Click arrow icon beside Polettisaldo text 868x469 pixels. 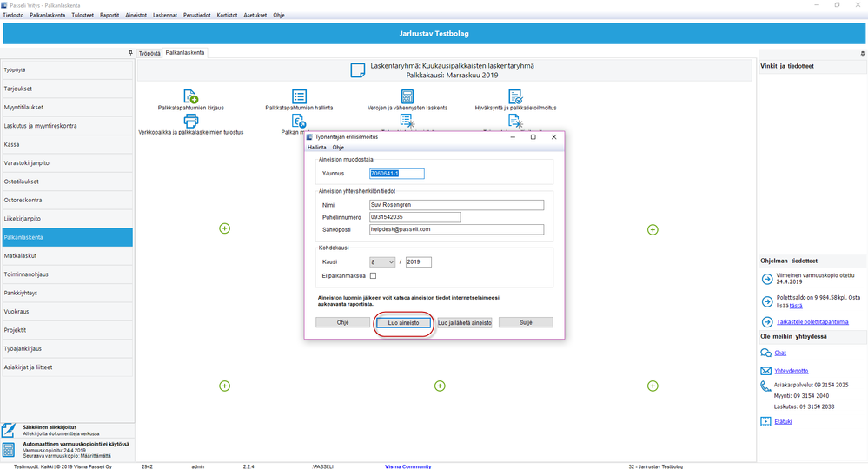pyautogui.click(x=766, y=301)
